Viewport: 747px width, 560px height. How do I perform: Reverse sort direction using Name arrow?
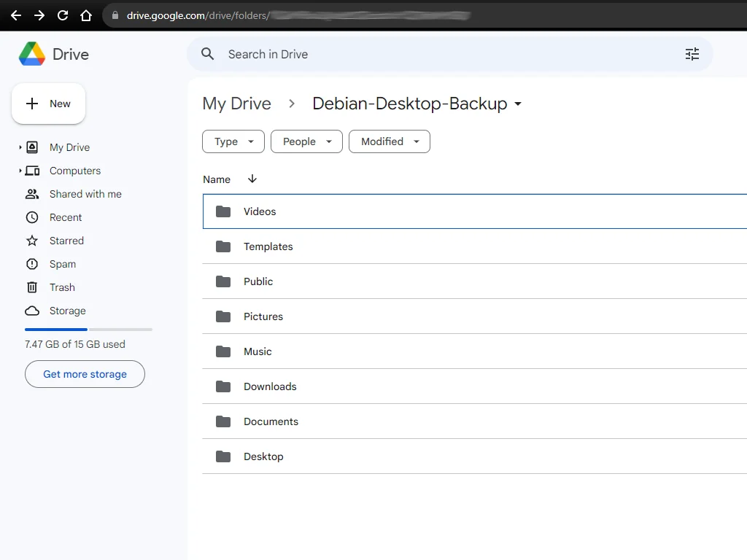pyautogui.click(x=252, y=179)
